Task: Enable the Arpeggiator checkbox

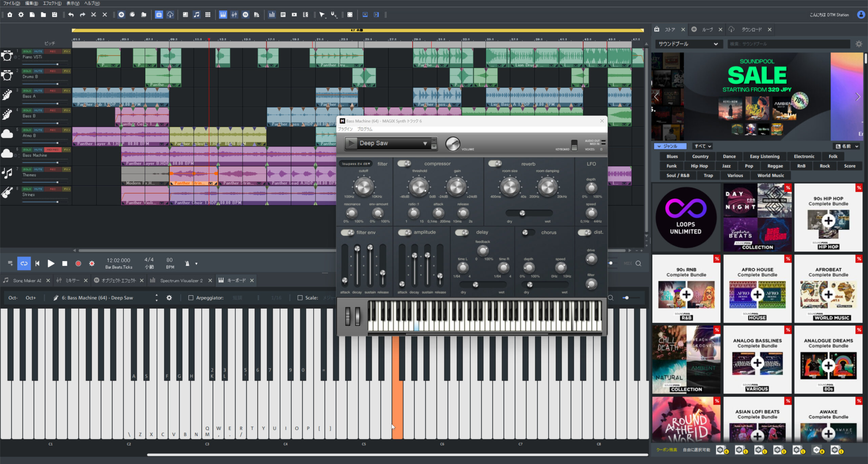Action: 191,298
